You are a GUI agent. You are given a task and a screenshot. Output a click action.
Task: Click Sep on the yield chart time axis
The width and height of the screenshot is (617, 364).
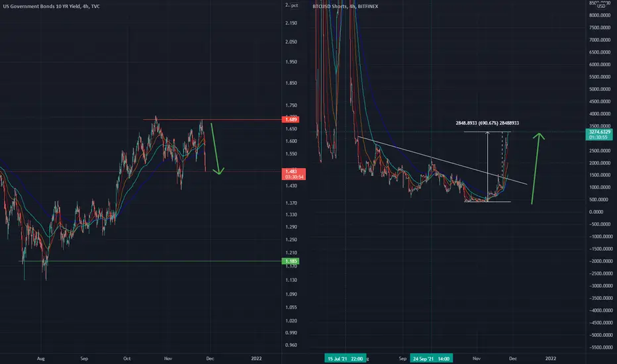pos(84,359)
